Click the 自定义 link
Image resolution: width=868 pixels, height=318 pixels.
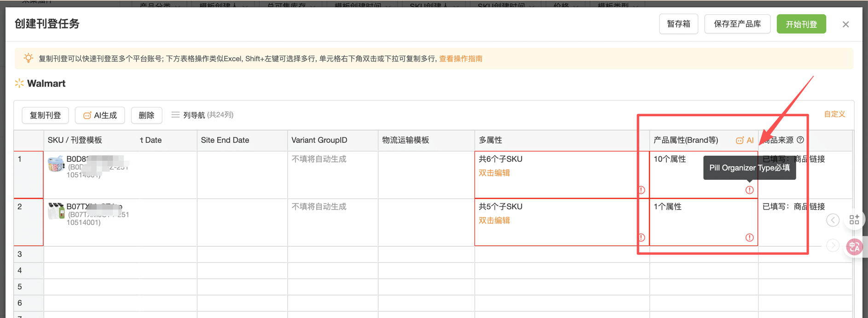tap(834, 114)
